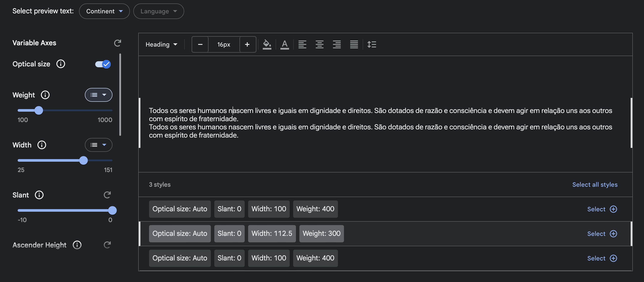The height and width of the screenshot is (282, 644).
Task: Click Select all styles
Action: coord(595,184)
